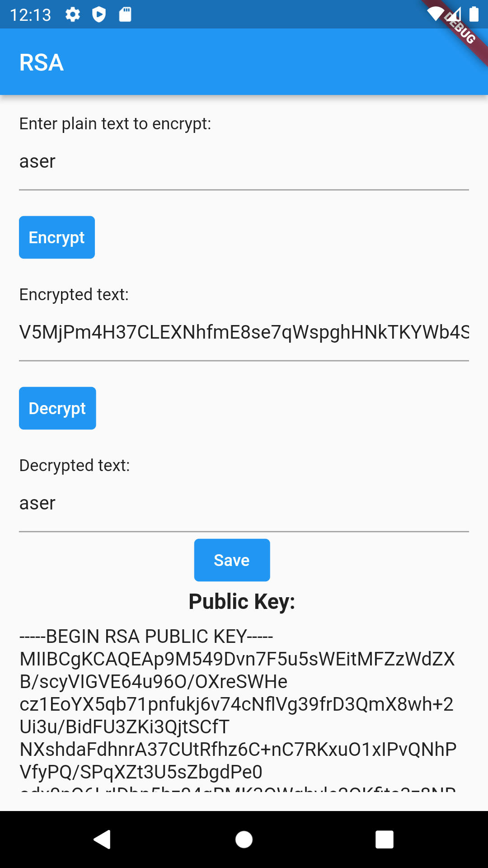Click the Enter plain text to encrypt label
Image resolution: width=488 pixels, height=868 pixels.
[115, 123]
